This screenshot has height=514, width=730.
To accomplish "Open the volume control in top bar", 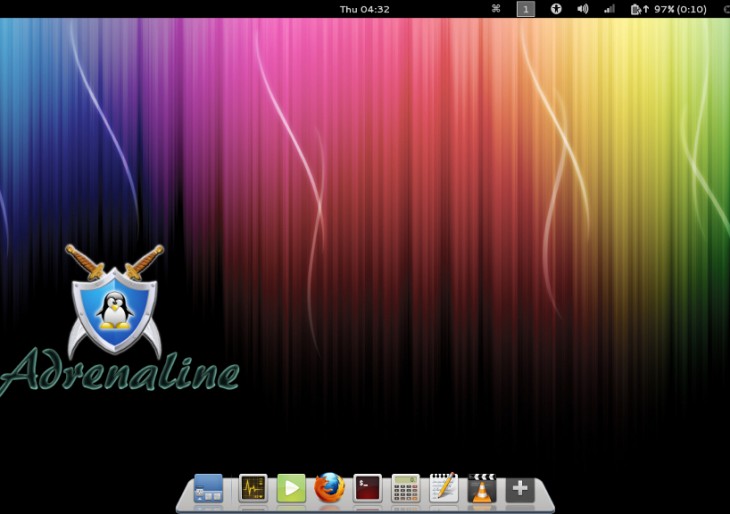I will pyautogui.click(x=582, y=9).
